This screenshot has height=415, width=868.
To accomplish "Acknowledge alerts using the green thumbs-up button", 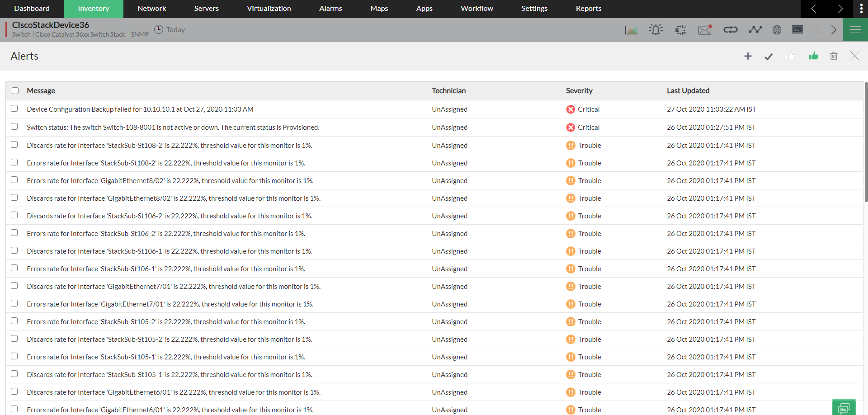I will pyautogui.click(x=813, y=56).
